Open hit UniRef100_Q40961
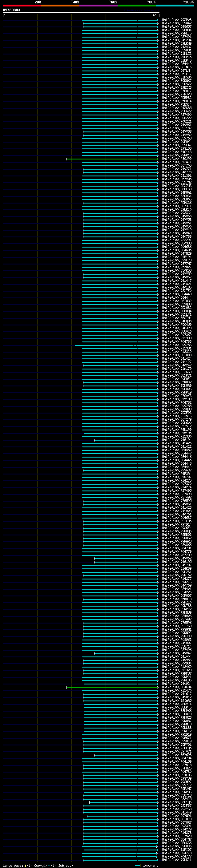Viewport: 197px width, 868px height. (176, 125)
